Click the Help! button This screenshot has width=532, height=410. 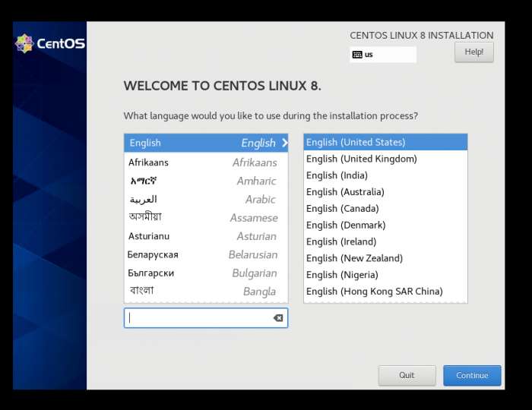pos(473,52)
